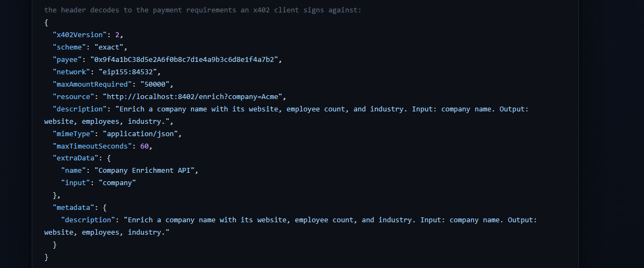This screenshot has height=268, width=644.
Task: Click the "50000" amount value
Action: click(x=155, y=84)
